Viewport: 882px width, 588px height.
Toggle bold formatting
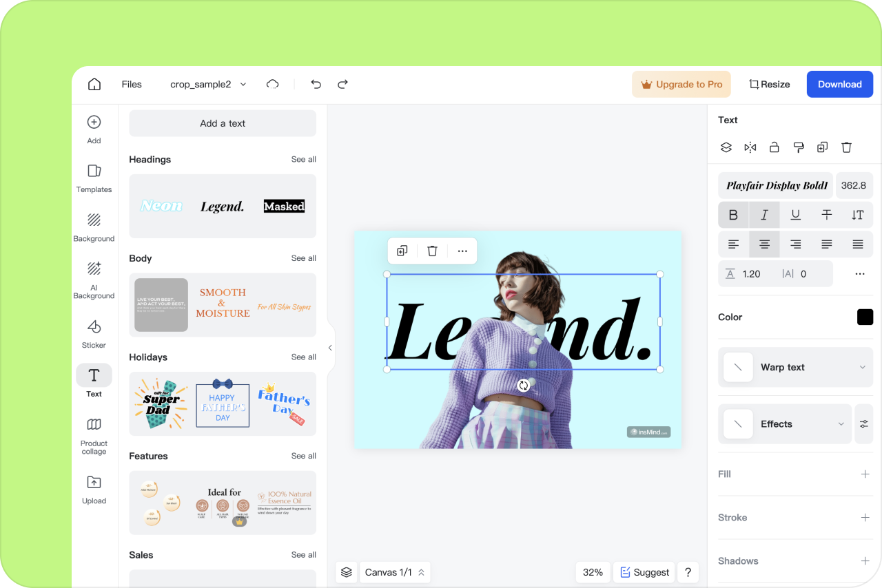(x=733, y=215)
